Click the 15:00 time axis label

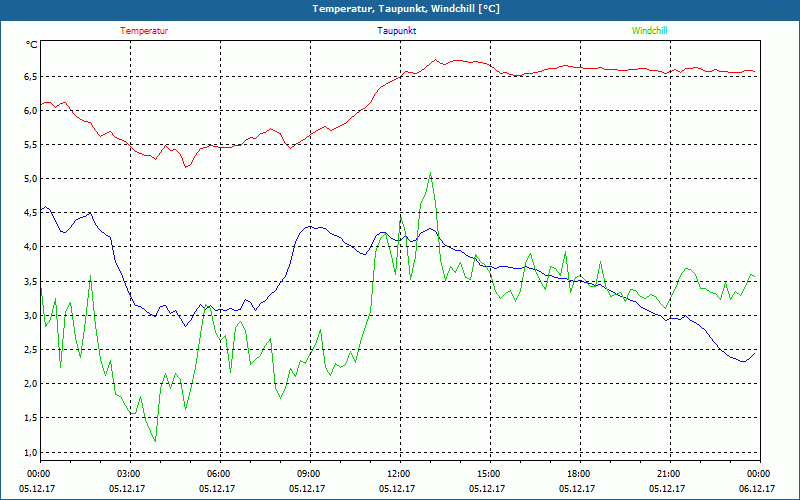click(490, 474)
